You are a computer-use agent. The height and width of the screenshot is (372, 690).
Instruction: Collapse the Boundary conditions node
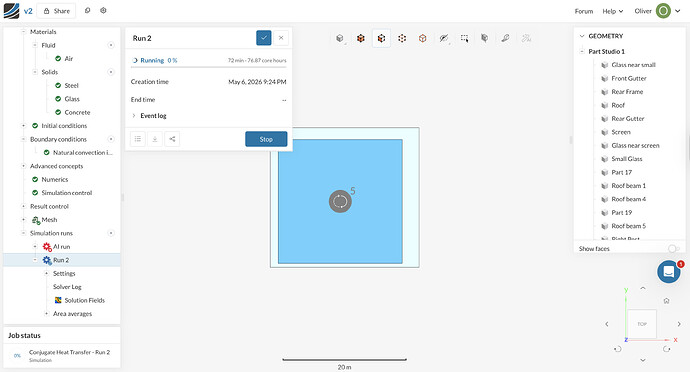[24, 139]
